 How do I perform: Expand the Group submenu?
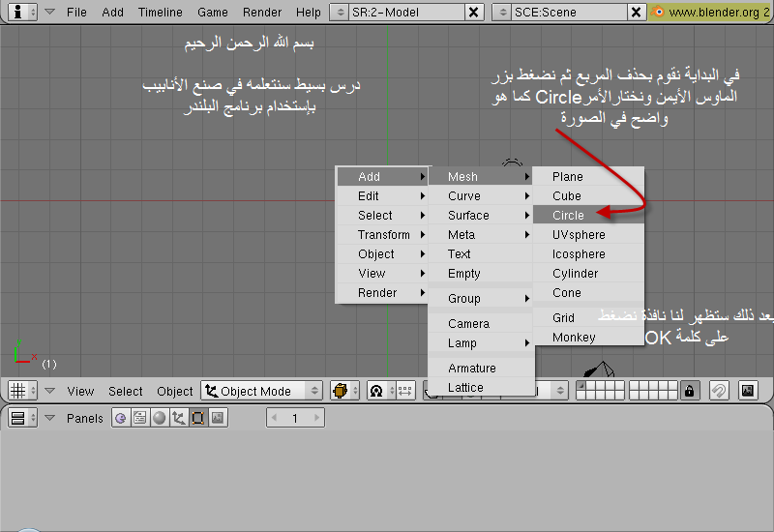[x=481, y=299]
